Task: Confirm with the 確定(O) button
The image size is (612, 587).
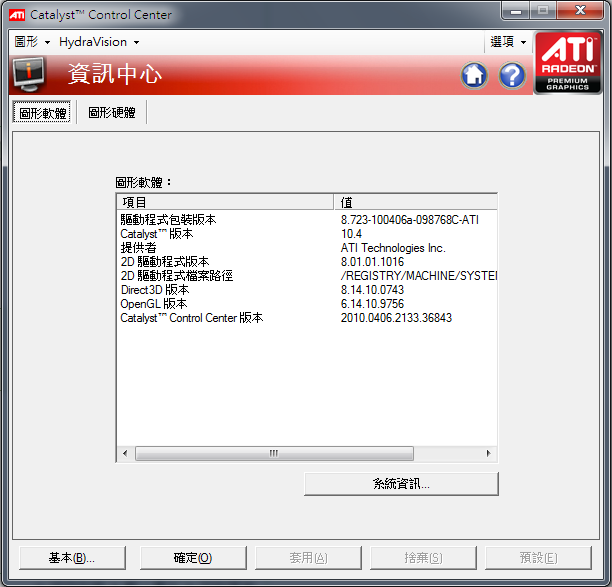Action: (193, 558)
